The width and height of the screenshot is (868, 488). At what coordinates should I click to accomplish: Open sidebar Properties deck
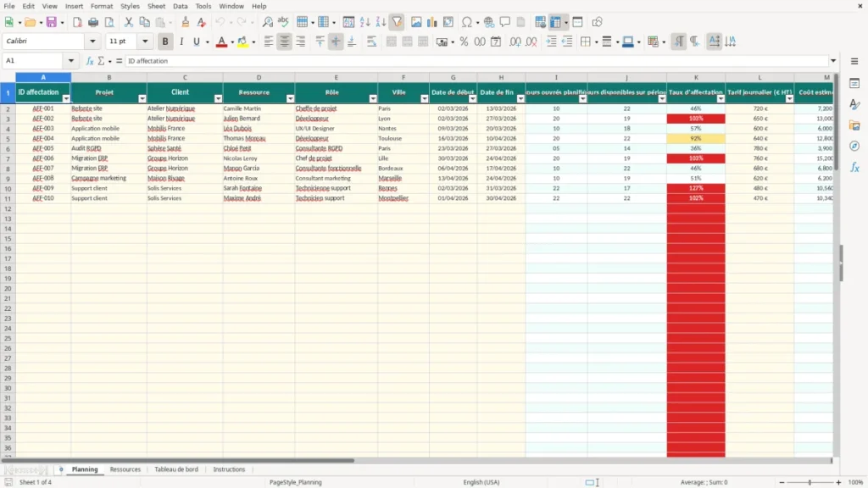pos(854,84)
